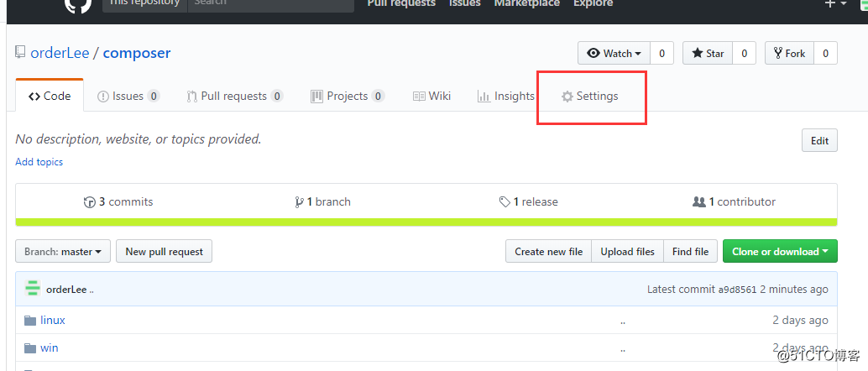Image resolution: width=868 pixels, height=371 pixels.
Task: Open the Wiki tab
Action: (x=431, y=96)
